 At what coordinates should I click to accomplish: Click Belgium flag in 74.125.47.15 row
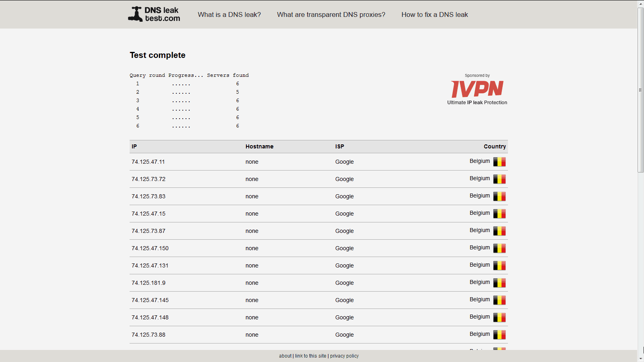click(x=500, y=214)
